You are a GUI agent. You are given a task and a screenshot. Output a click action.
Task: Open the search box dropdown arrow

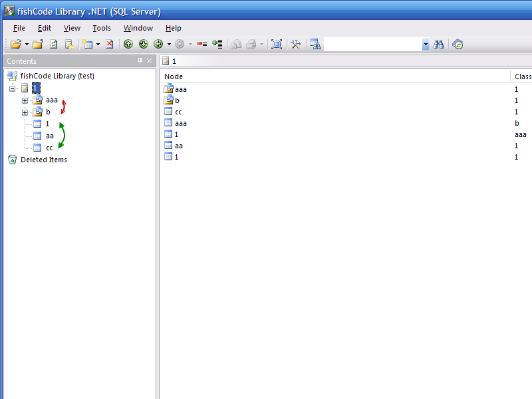[x=426, y=44]
